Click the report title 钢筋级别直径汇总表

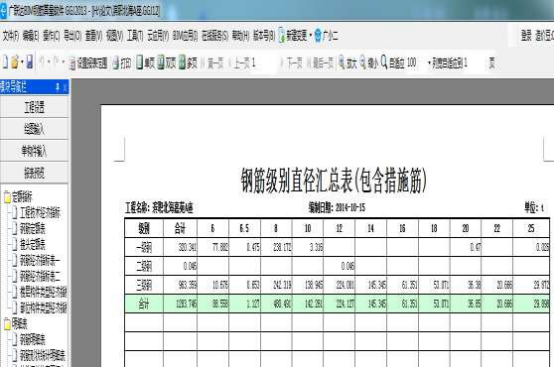334,180
